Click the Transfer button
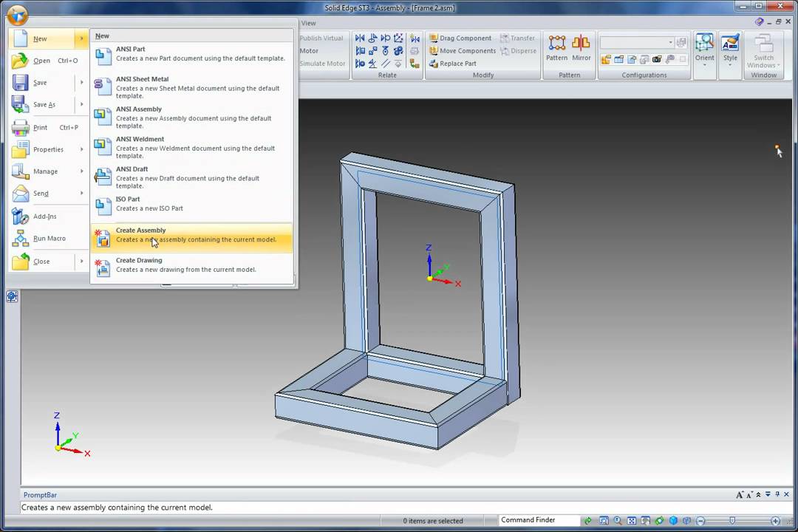The image size is (798, 532). (517, 38)
